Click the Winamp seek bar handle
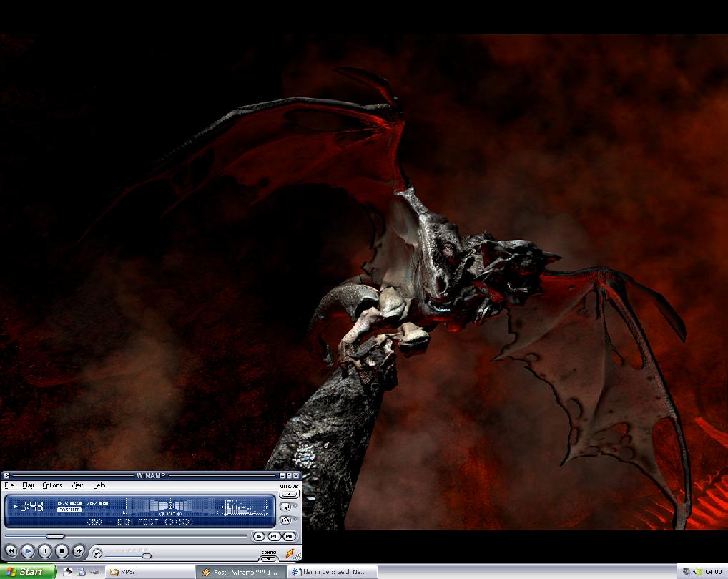The width and height of the screenshot is (728, 579). click(55, 536)
